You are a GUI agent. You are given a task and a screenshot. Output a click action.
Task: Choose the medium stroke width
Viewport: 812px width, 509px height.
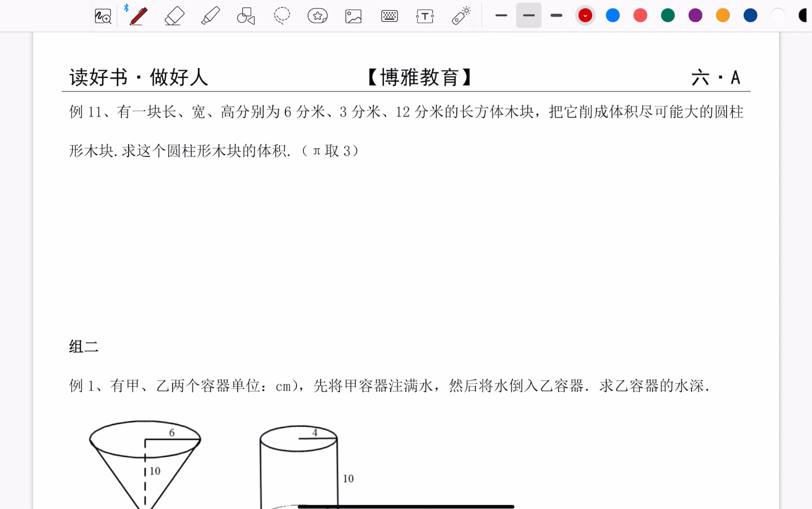529,16
